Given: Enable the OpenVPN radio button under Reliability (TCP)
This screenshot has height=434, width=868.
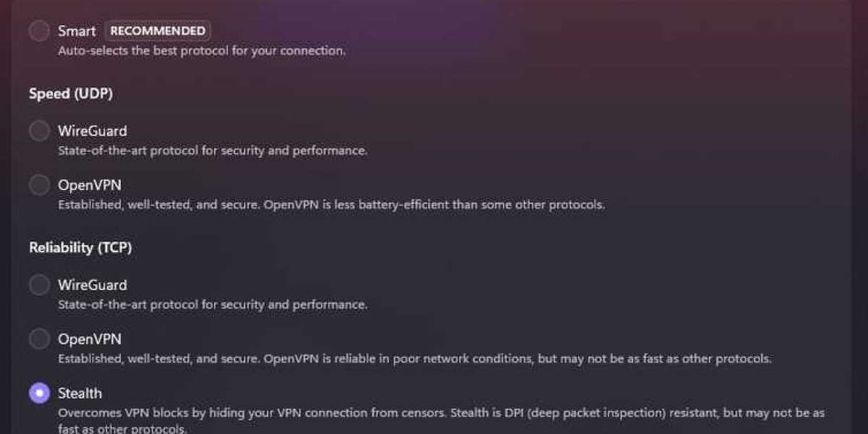Looking at the screenshot, I should tap(39, 339).
